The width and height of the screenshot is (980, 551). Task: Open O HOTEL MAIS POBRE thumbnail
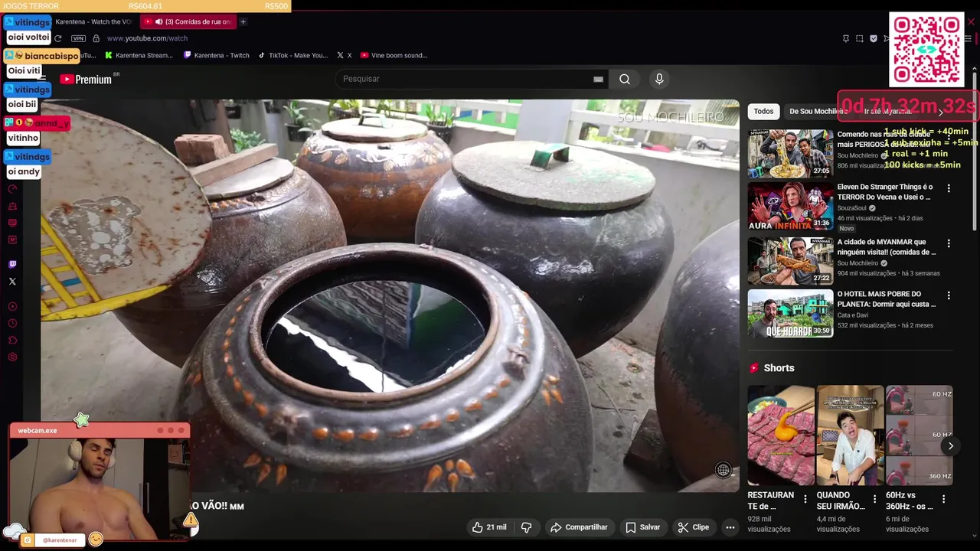790,313
